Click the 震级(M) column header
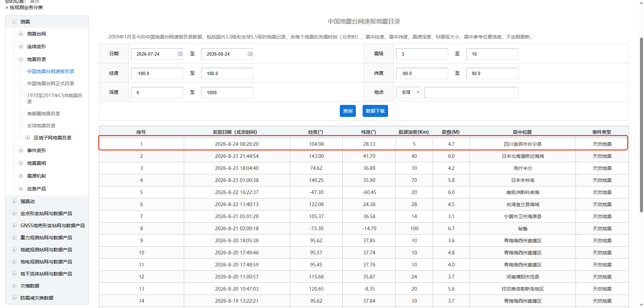 tap(451, 132)
